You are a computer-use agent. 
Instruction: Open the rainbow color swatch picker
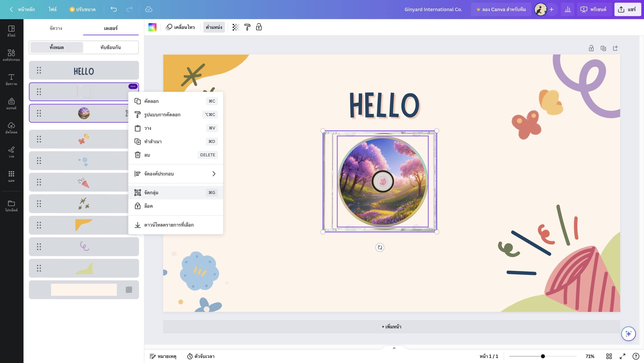tap(152, 27)
